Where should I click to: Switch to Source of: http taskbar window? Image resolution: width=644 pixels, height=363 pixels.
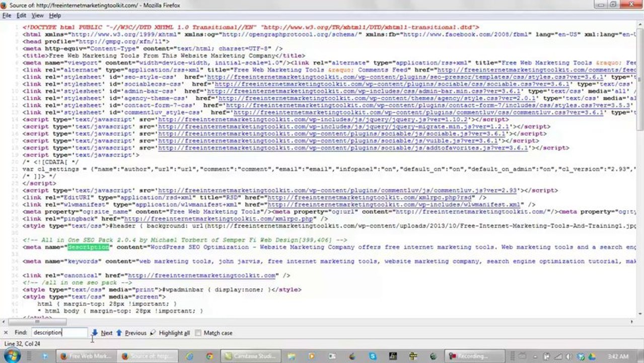[147, 356]
